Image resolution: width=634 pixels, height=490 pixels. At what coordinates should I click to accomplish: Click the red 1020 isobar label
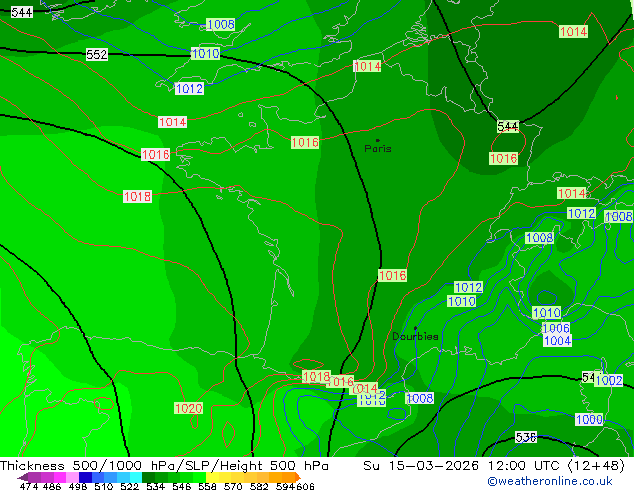coord(188,408)
